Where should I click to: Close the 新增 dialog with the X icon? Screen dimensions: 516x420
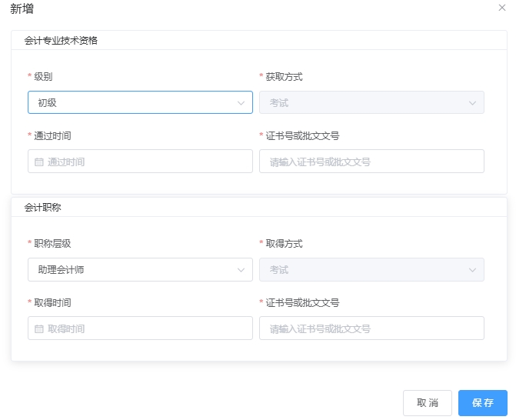pos(502,8)
